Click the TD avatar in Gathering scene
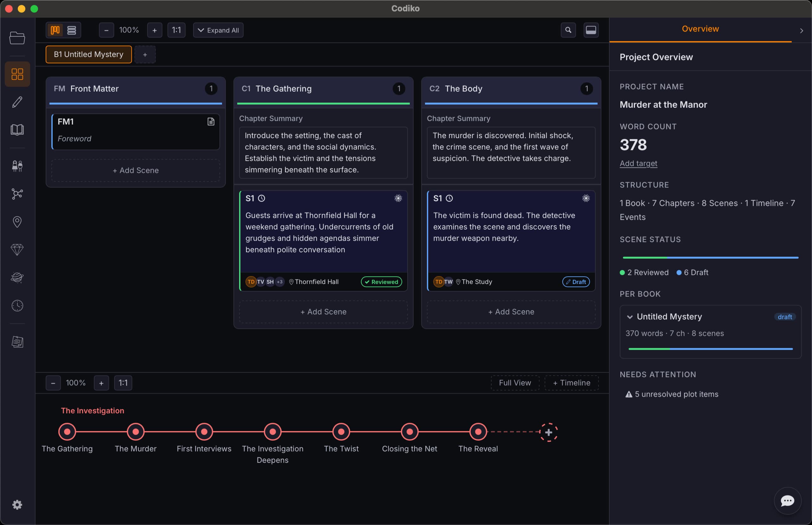Screen dimensions: 812x525 251,282
